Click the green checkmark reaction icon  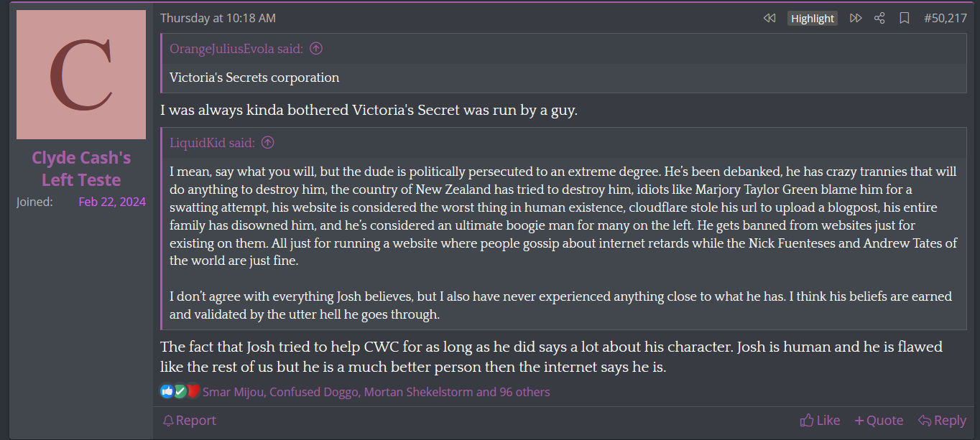coord(180,392)
